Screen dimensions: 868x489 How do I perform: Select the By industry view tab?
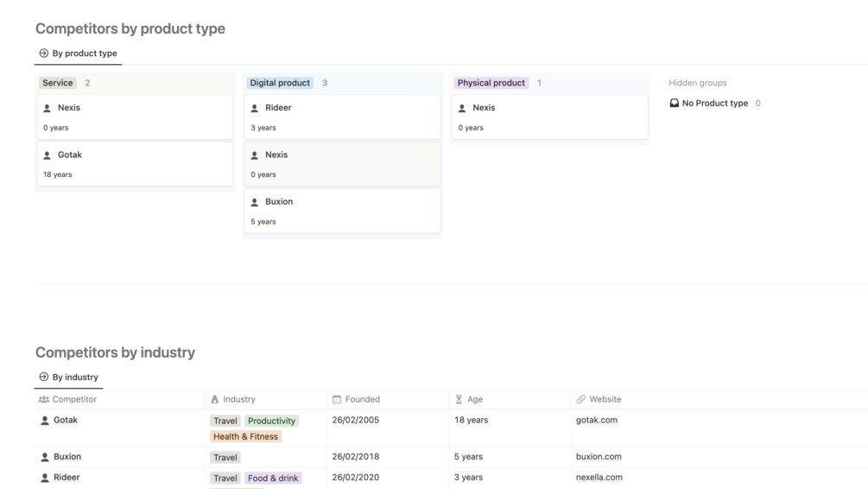click(x=68, y=378)
